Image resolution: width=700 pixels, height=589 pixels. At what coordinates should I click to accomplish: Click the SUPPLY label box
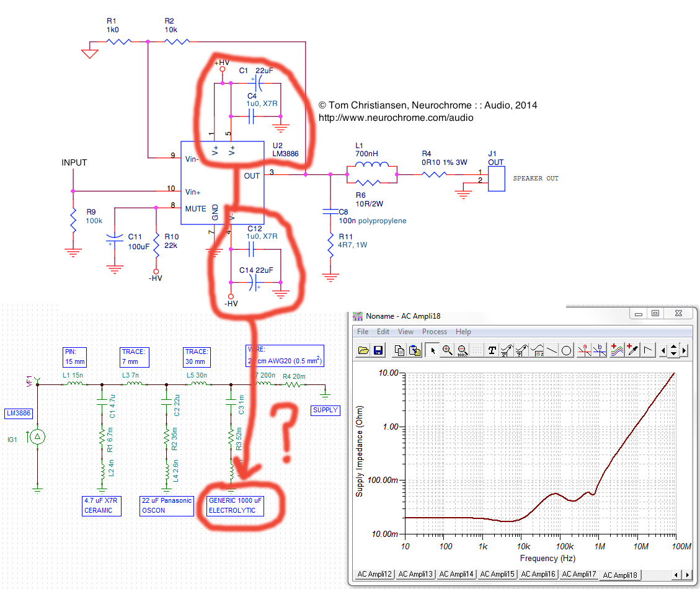coord(325,410)
